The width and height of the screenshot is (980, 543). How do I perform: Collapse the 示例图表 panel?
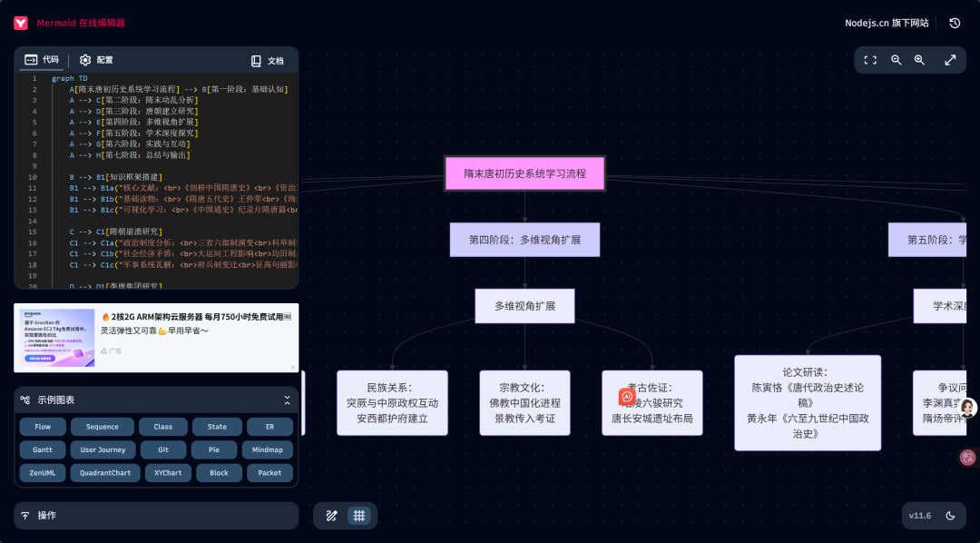[287, 400]
